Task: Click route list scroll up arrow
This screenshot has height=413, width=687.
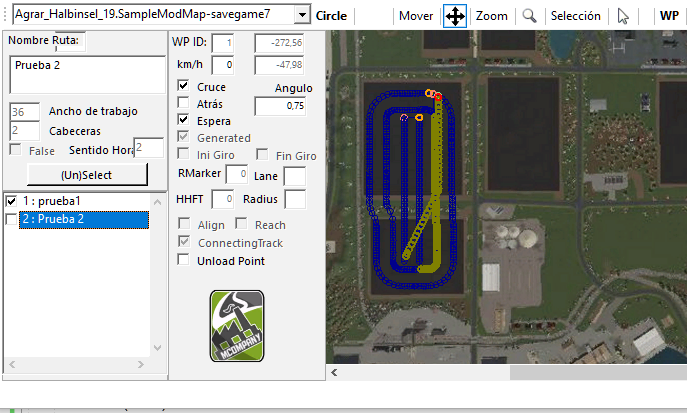Action: 158,202
